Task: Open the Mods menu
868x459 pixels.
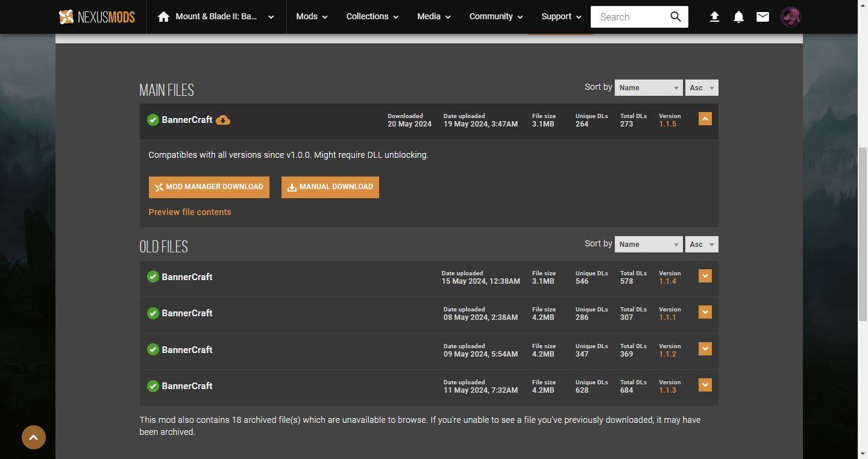Action: coord(312,17)
